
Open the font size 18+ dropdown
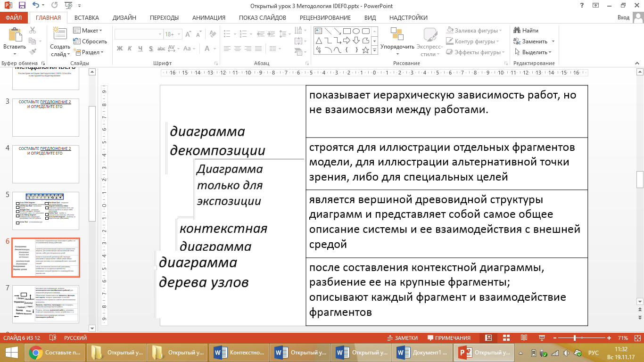coord(178,34)
